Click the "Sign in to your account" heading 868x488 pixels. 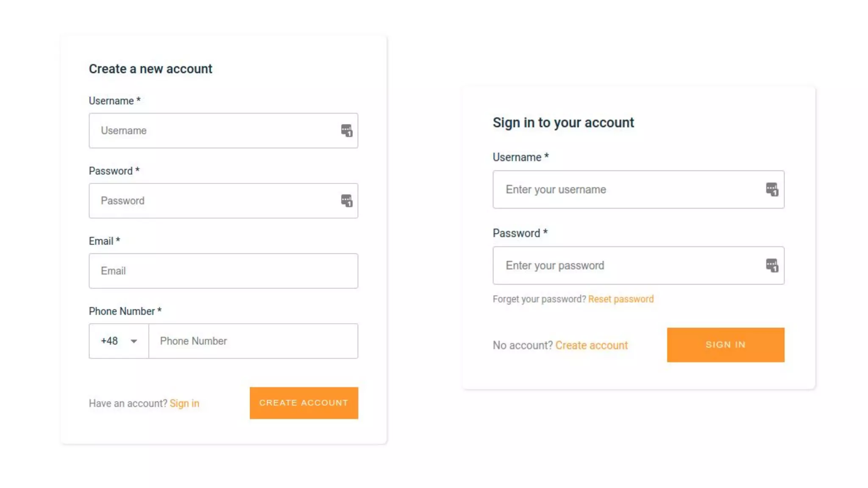(x=563, y=122)
